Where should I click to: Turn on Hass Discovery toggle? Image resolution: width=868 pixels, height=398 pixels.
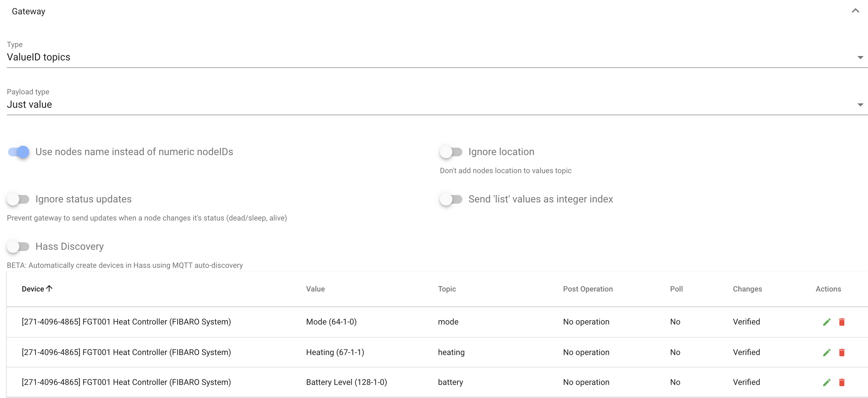18,247
